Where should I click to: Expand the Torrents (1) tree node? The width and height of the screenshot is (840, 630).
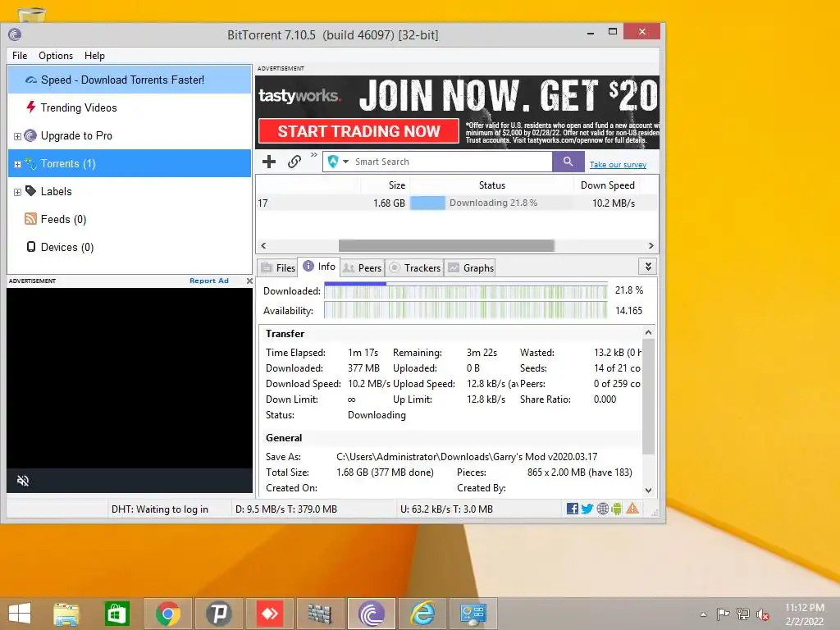click(x=17, y=164)
